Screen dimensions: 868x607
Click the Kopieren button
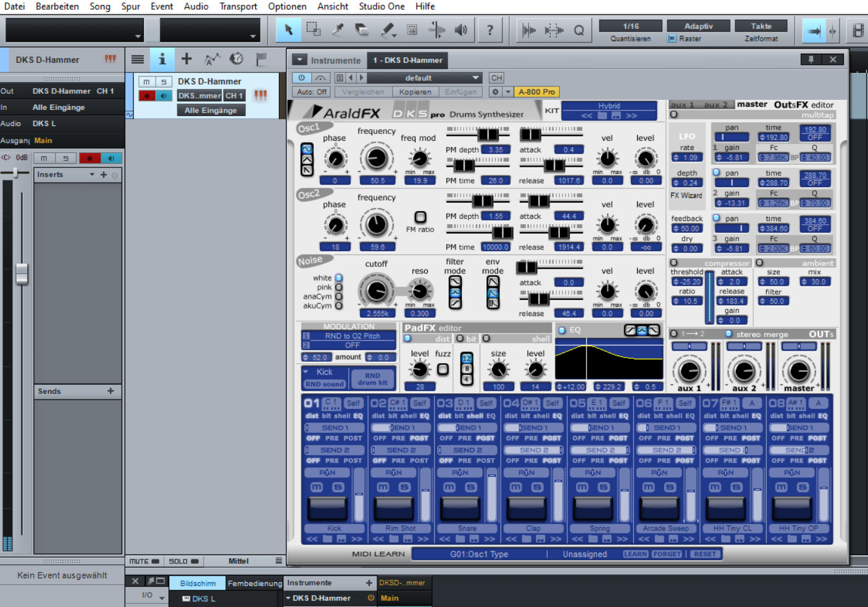point(415,92)
